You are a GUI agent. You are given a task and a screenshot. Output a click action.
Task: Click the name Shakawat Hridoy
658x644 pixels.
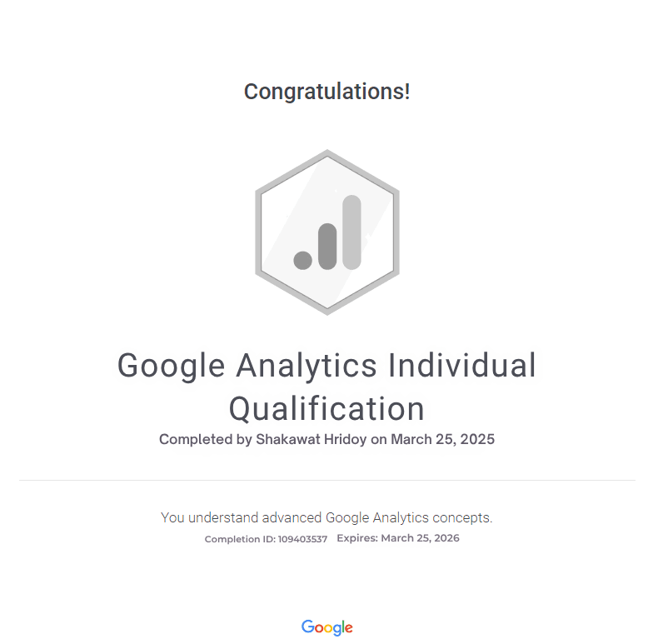click(x=312, y=439)
